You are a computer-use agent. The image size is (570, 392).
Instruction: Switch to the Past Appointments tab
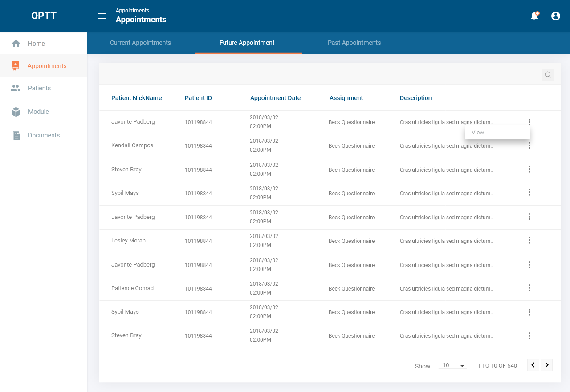click(x=354, y=43)
